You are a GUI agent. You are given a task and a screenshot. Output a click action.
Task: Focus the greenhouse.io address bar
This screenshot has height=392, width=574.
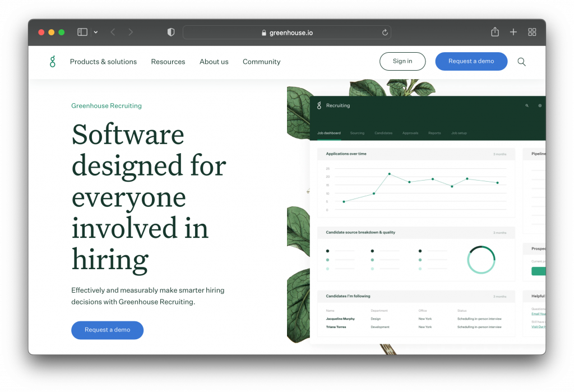286,33
